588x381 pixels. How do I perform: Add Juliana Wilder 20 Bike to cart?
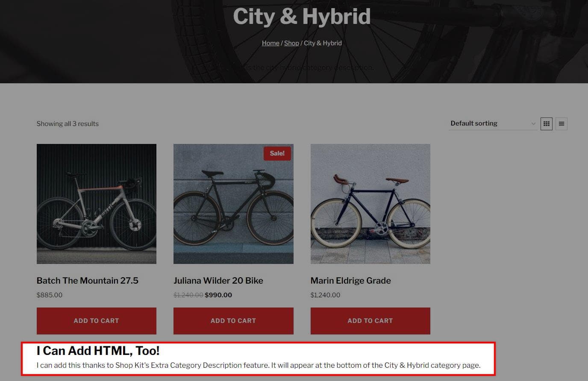[x=233, y=321]
